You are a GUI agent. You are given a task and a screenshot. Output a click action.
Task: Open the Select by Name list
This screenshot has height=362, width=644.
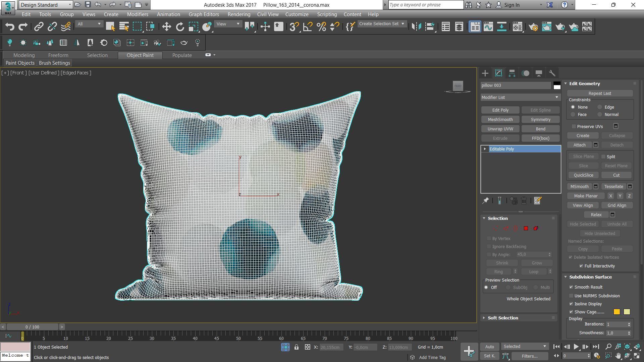[x=124, y=27]
